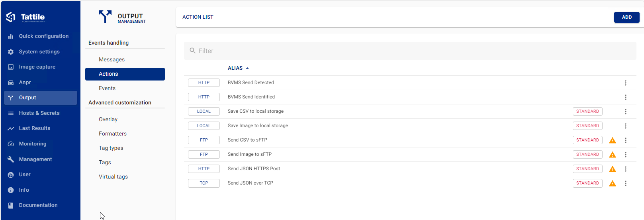Click HTTP badge of Send JSON HTTPS Post
The image size is (644, 220).
pyautogui.click(x=204, y=169)
